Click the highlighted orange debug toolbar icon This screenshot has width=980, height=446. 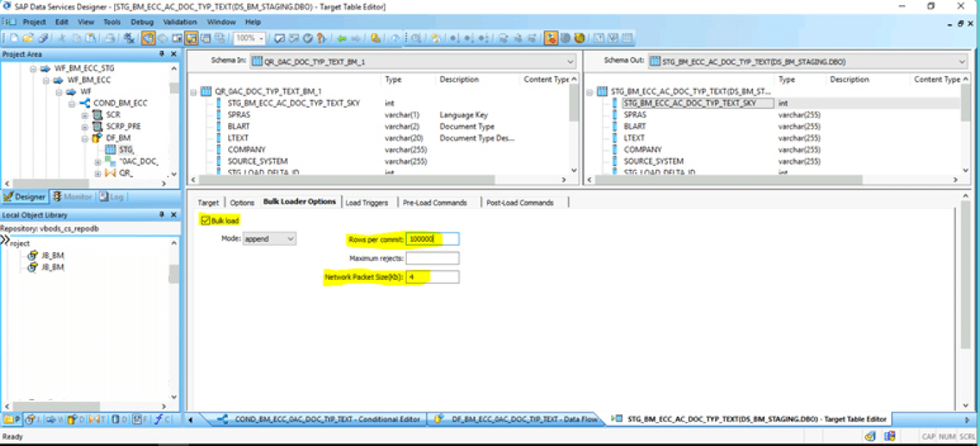(551, 38)
